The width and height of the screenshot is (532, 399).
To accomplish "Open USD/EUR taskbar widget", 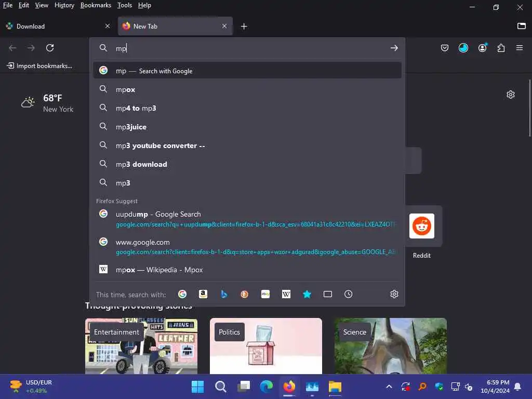I will pos(31,387).
